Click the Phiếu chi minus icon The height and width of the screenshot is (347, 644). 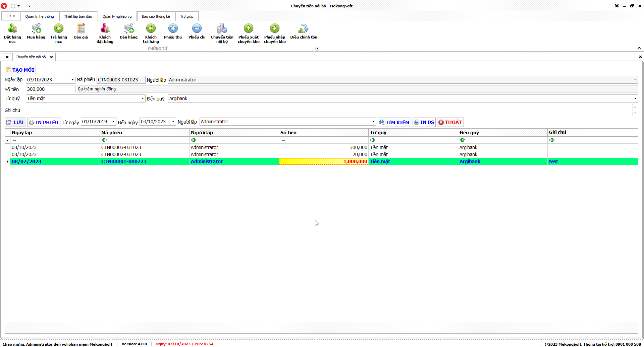point(197,29)
